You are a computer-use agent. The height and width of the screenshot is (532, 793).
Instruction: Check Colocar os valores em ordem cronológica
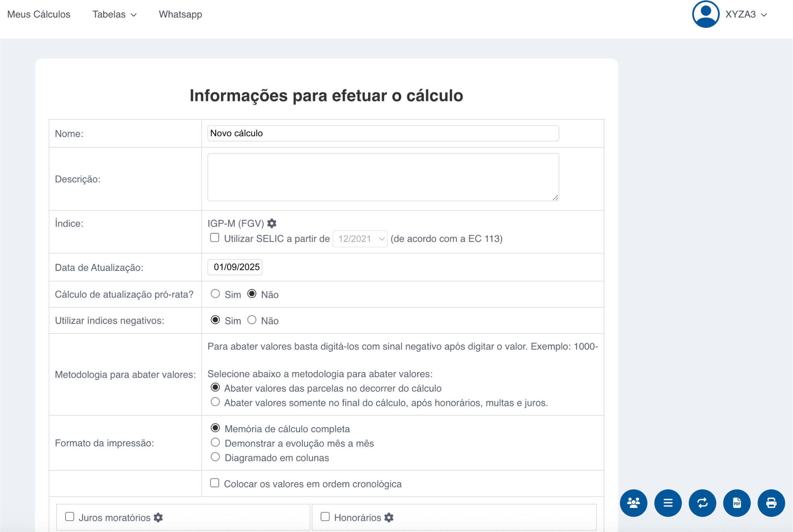tap(215, 483)
